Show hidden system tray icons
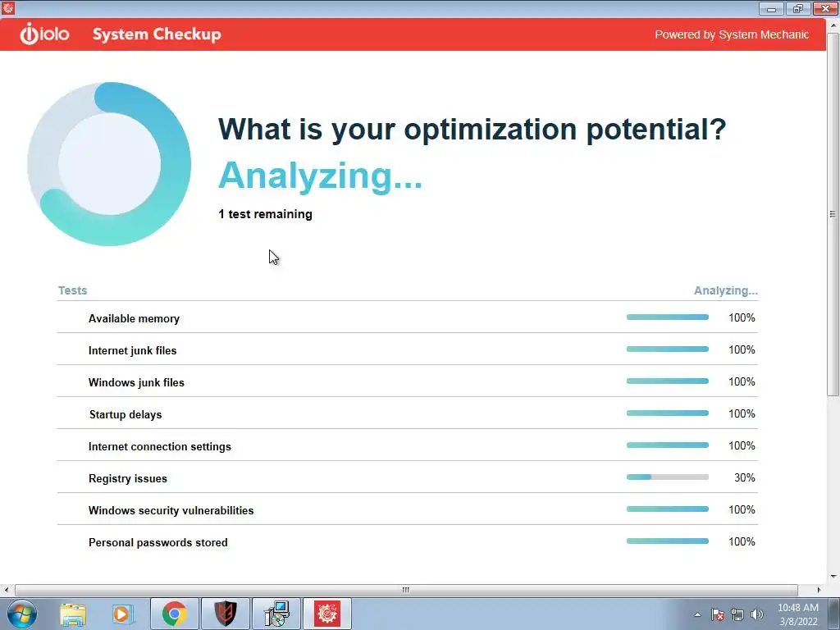Screen dimensions: 840x630 click(697, 614)
